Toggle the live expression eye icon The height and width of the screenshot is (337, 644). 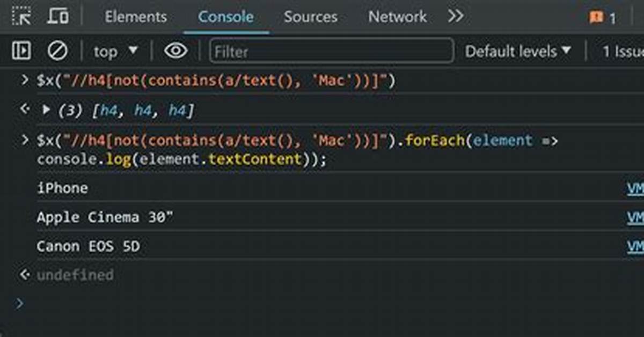(x=176, y=51)
